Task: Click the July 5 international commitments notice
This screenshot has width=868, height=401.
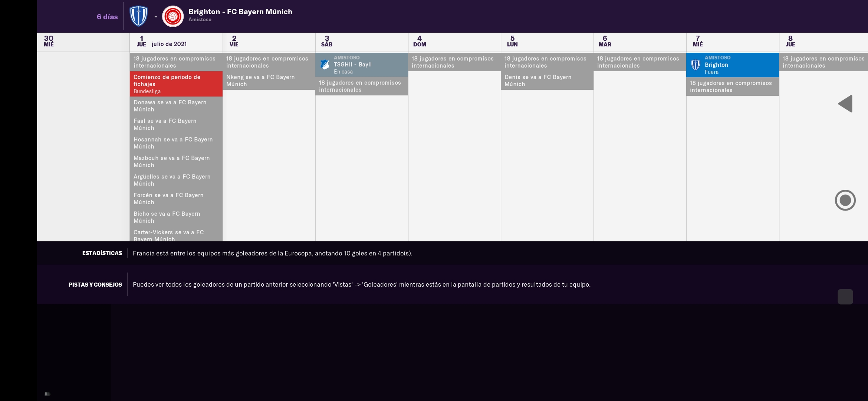Action: 547,62
